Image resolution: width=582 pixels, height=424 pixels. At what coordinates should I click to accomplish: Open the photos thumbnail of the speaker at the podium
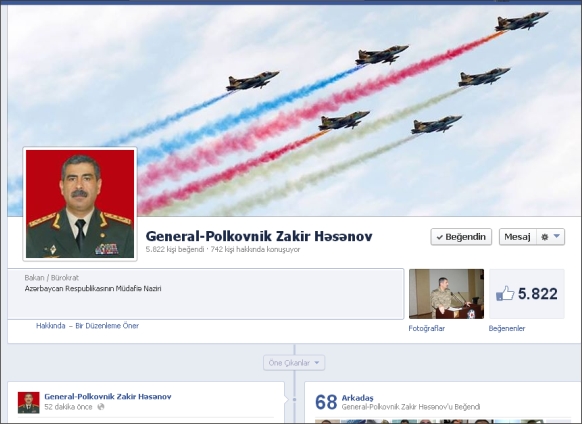pos(446,294)
